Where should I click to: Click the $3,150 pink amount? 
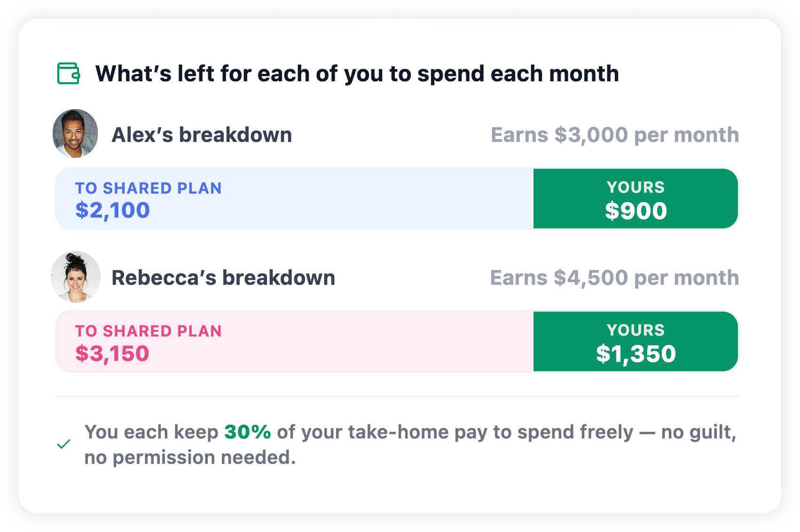pos(112,353)
